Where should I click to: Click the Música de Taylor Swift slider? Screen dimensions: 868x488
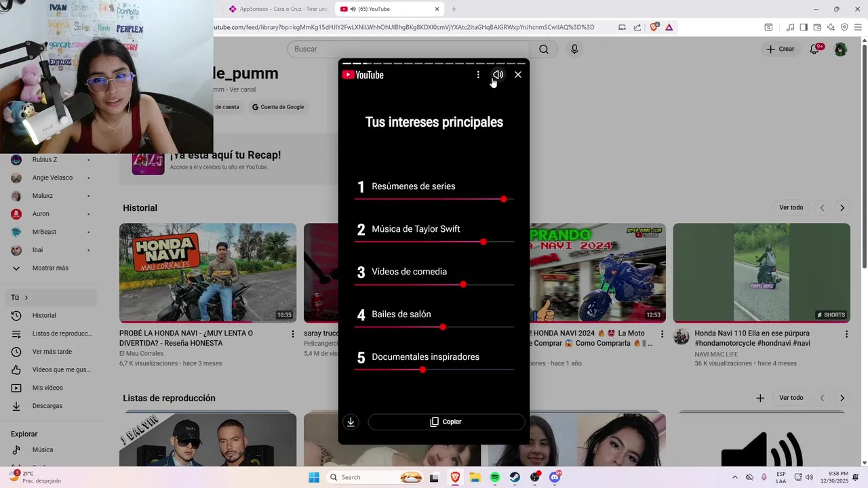pos(434,242)
